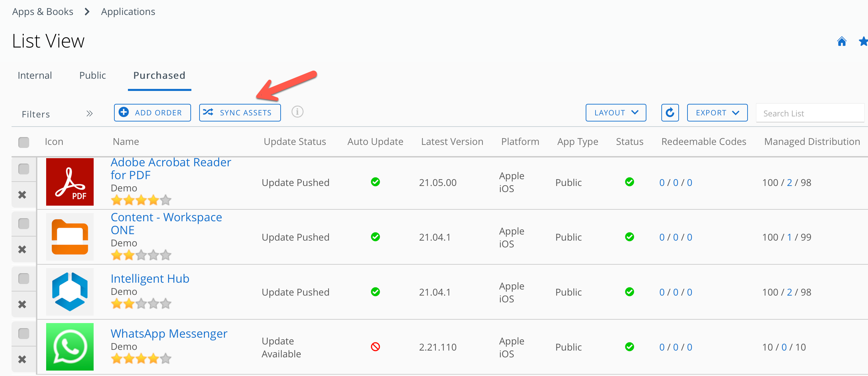
Task: Open the Adobe Acrobat Reader for PDF link
Action: pyautogui.click(x=171, y=168)
